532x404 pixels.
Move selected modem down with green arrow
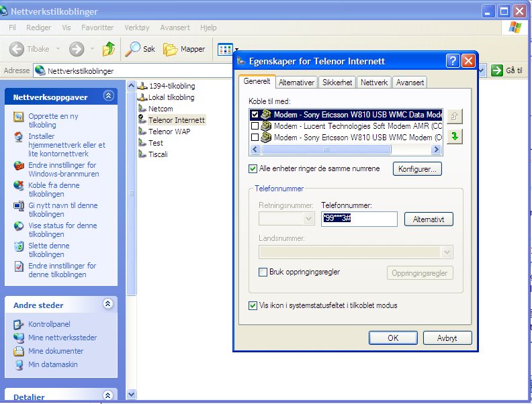click(455, 137)
